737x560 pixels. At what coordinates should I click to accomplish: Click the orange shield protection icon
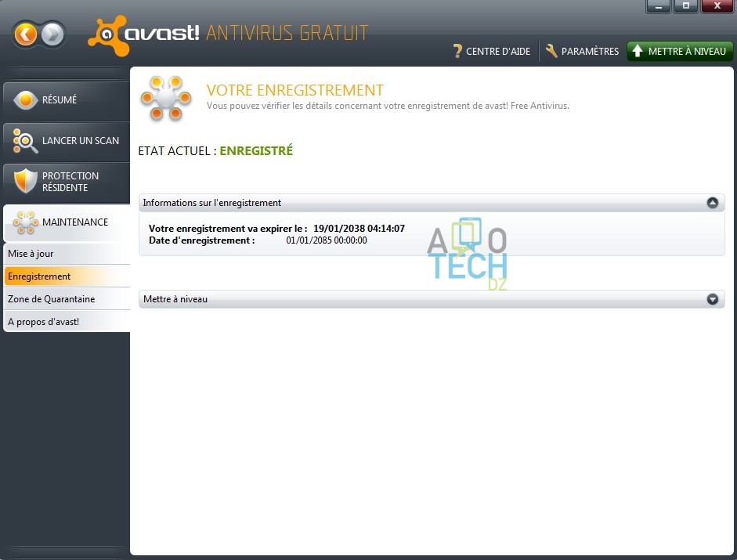(25, 181)
